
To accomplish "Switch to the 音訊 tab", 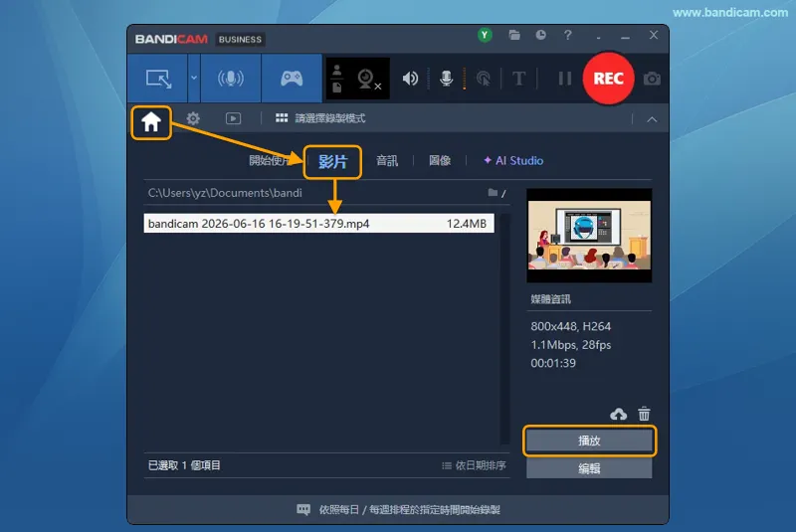I will pyautogui.click(x=387, y=161).
